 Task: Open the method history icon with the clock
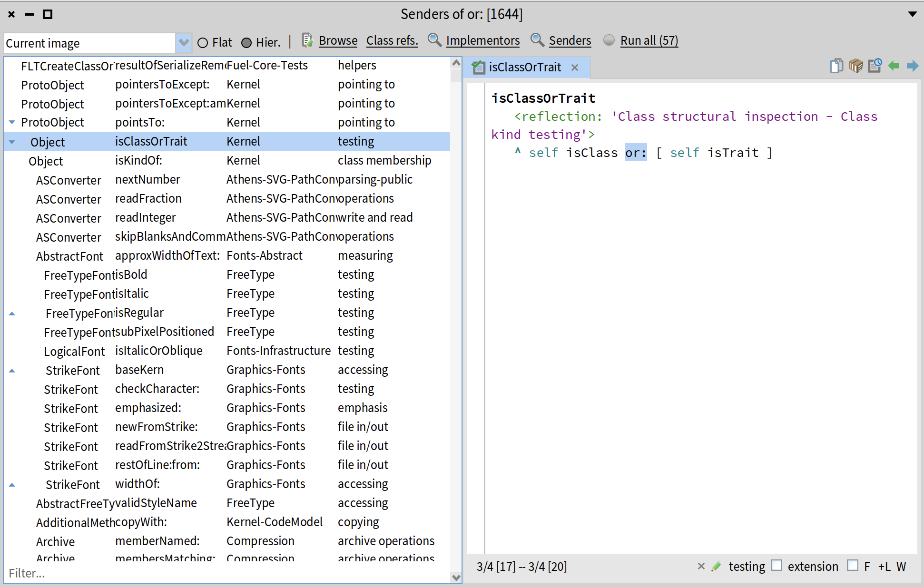click(x=875, y=66)
